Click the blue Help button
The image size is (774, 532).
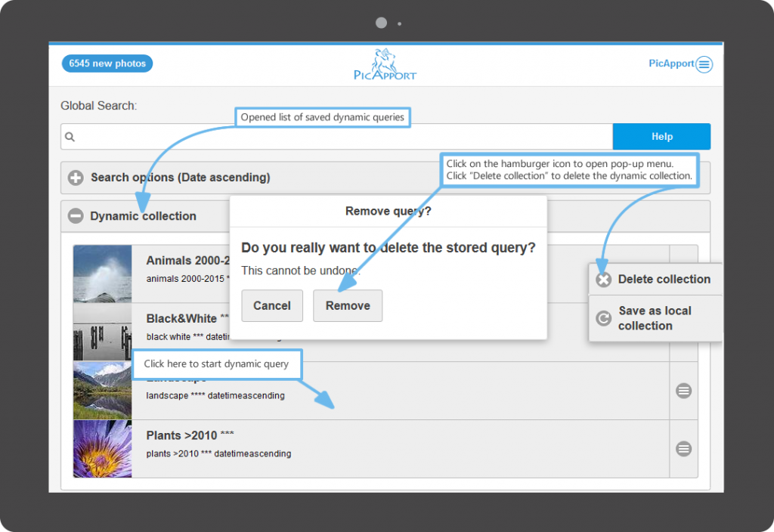click(x=661, y=137)
